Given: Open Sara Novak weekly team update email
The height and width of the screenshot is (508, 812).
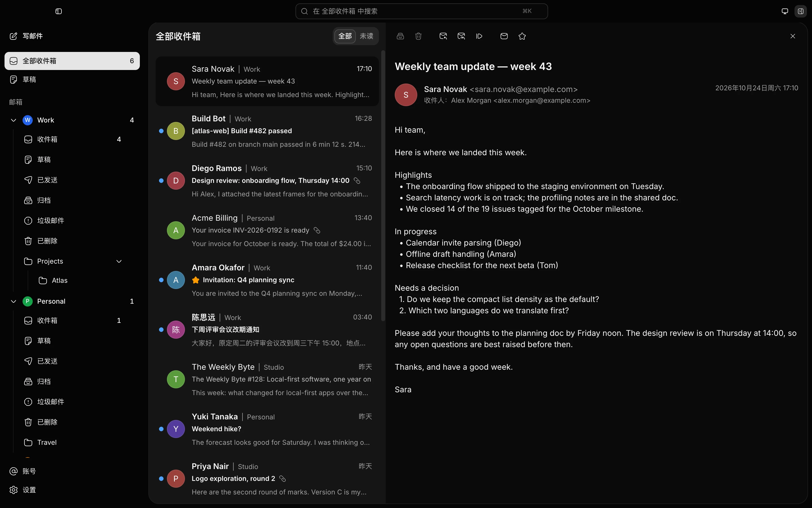Looking at the screenshot, I should tap(267, 82).
